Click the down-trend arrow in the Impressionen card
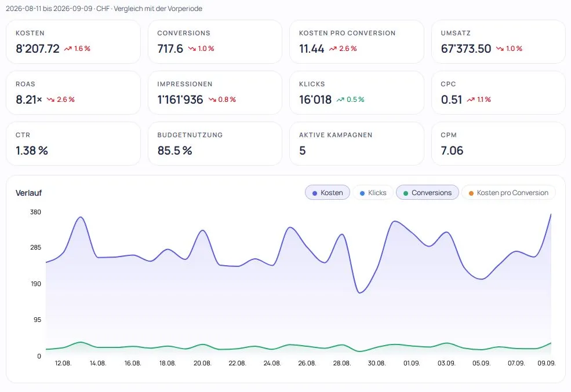This screenshot has height=392, width=571. (212, 100)
